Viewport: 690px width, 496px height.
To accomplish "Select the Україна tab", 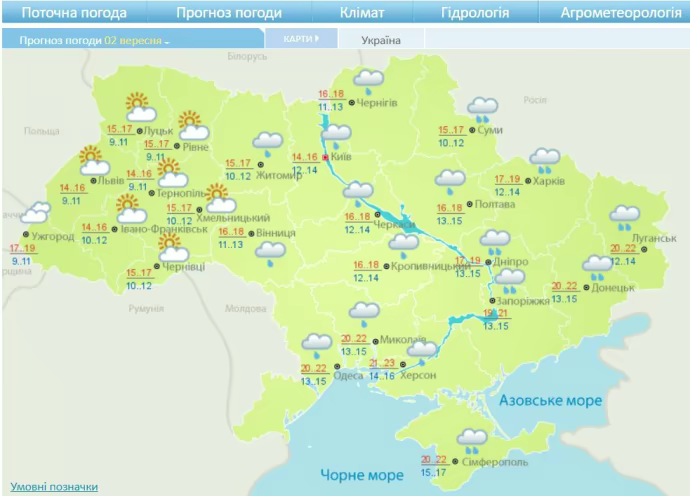I will (x=379, y=40).
